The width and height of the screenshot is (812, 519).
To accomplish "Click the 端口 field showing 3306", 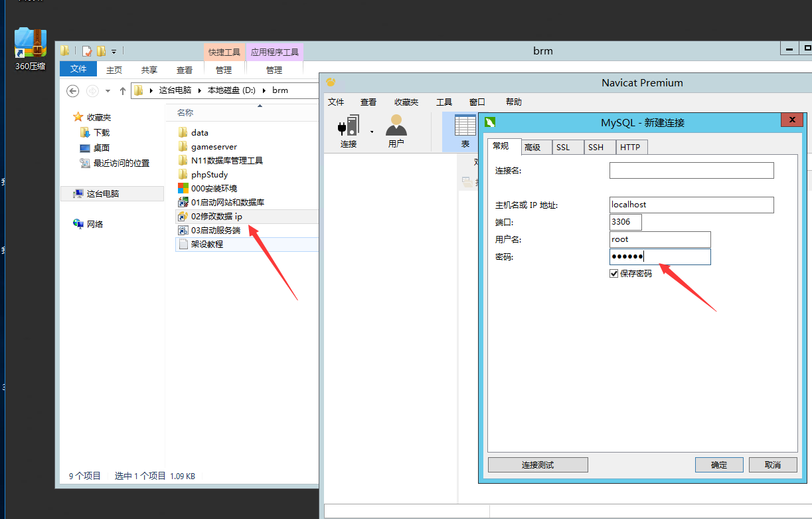I will click(x=625, y=222).
